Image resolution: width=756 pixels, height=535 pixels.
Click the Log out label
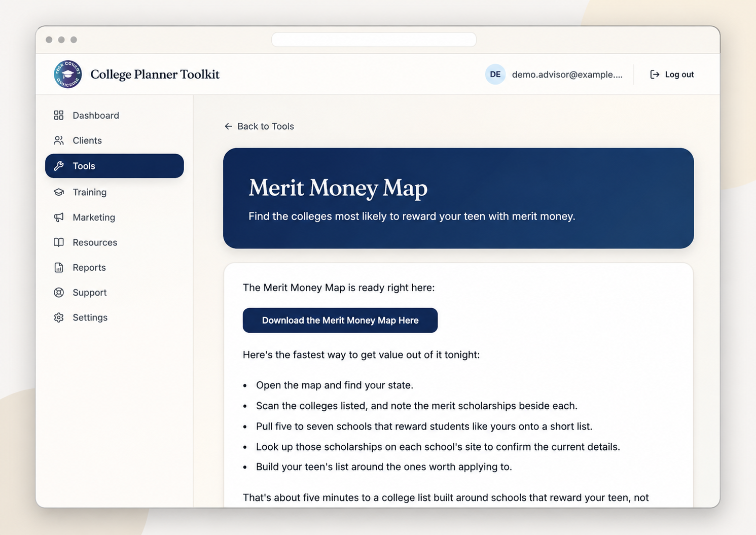pos(679,75)
